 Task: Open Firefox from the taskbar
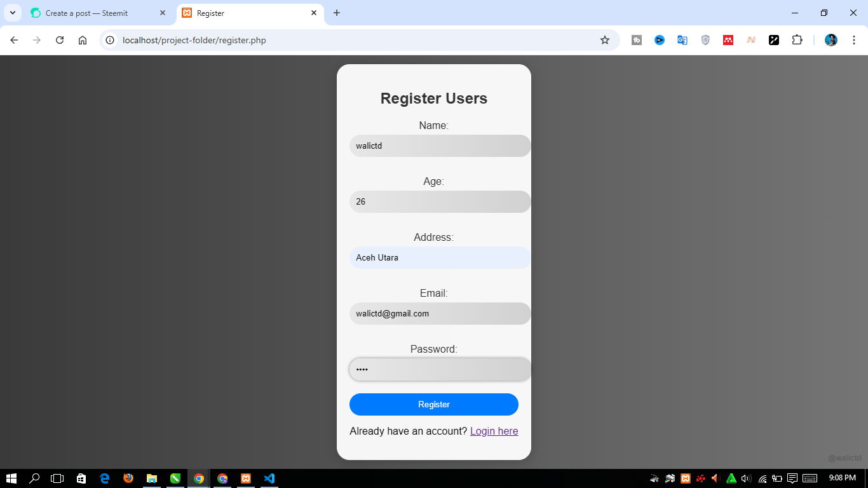coord(128,478)
